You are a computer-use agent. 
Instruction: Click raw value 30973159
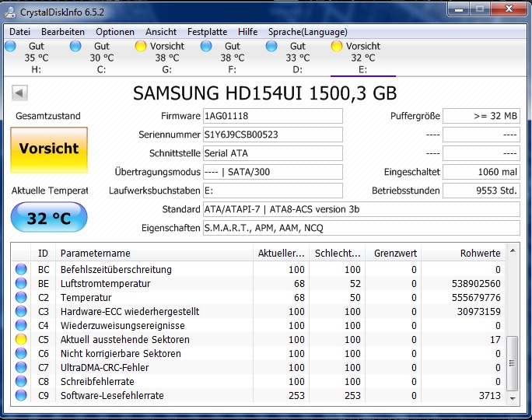(479, 311)
